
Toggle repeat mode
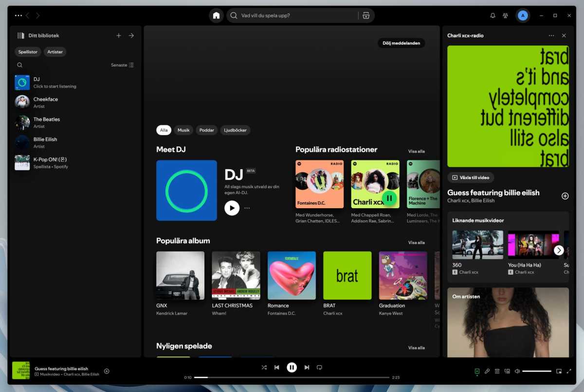tap(319, 367)
